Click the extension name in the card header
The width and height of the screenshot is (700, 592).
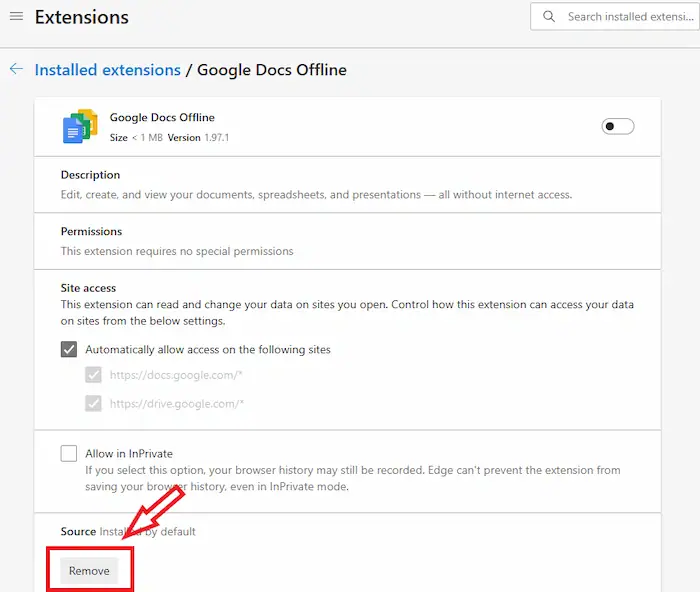click(x=162, y=118)
